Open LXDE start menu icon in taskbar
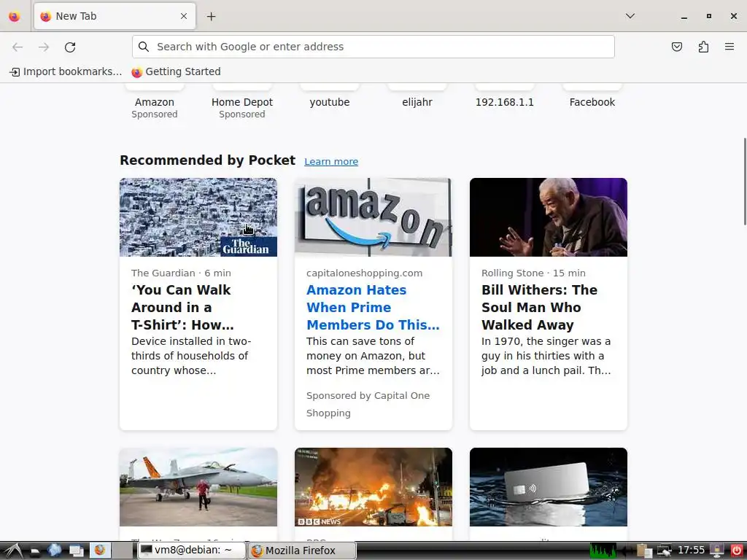This screenshot has height=560, width=747. (x=12, y=551)
